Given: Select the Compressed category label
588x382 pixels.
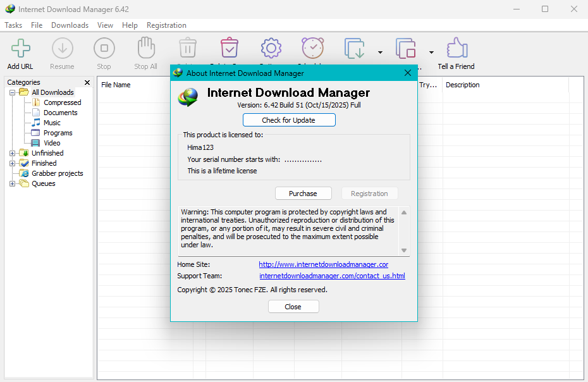Looking at the screenshot, I should pos(62,102).
